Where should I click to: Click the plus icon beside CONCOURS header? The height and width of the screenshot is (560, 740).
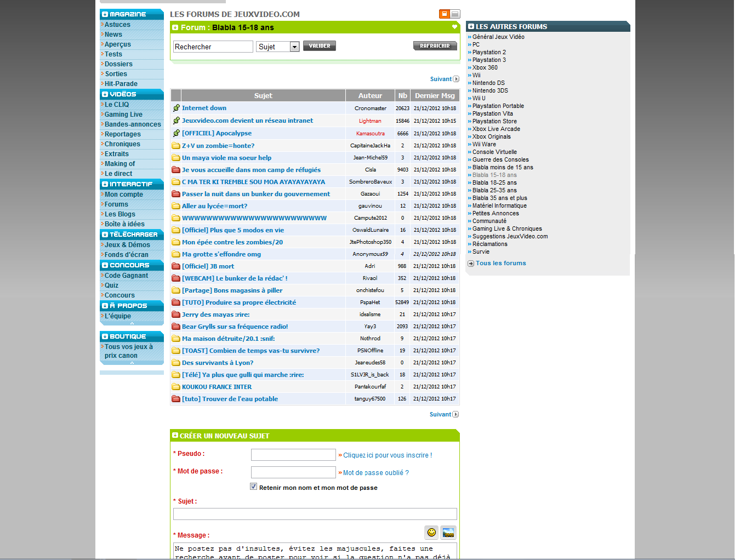pos(105,265)
